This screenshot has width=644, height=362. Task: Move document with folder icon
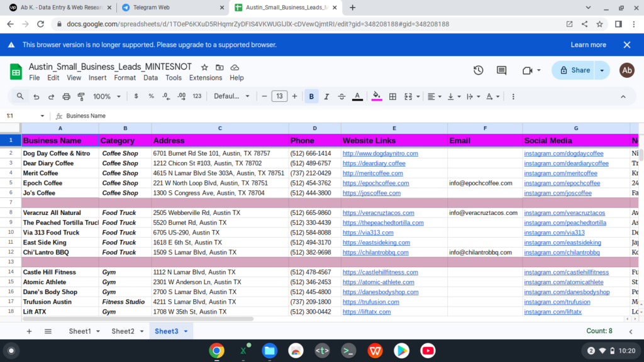[219, 67]
